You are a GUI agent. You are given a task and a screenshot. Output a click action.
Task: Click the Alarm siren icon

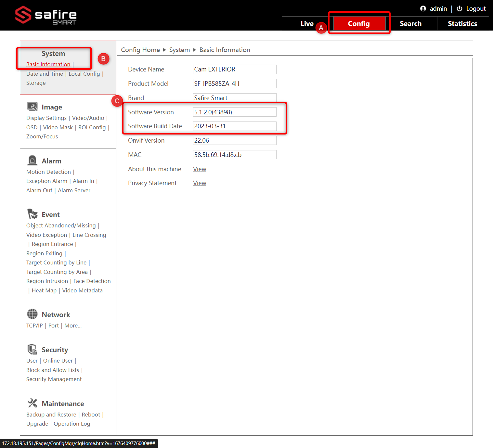click(x=32, y=160)
